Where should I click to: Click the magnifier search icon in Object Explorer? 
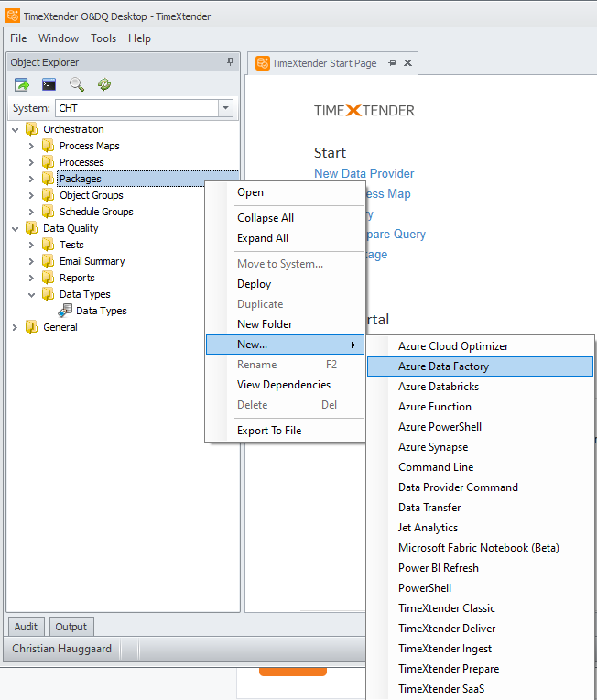click(x=77, y=84)
